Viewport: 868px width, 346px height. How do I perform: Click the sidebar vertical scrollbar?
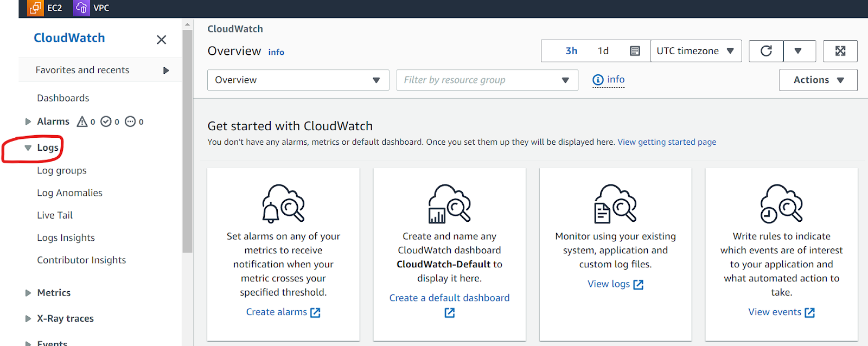click(x=187, y=141)
